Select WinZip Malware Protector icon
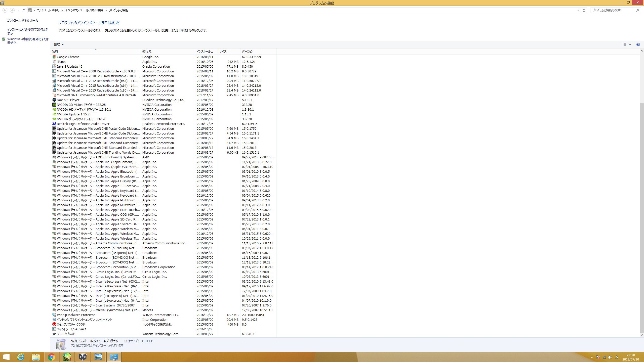The height and width of the screenshot is (362, 644). [x=54, y=315]
